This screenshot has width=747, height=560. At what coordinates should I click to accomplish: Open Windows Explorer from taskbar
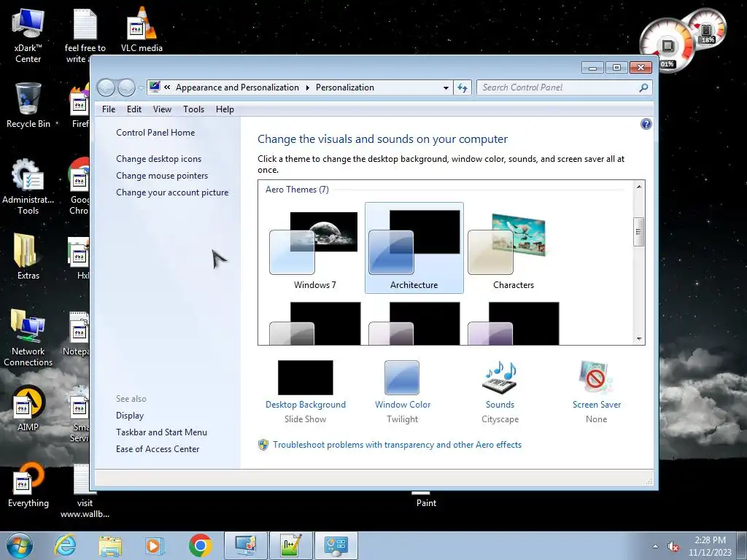(x=110, y=545)
